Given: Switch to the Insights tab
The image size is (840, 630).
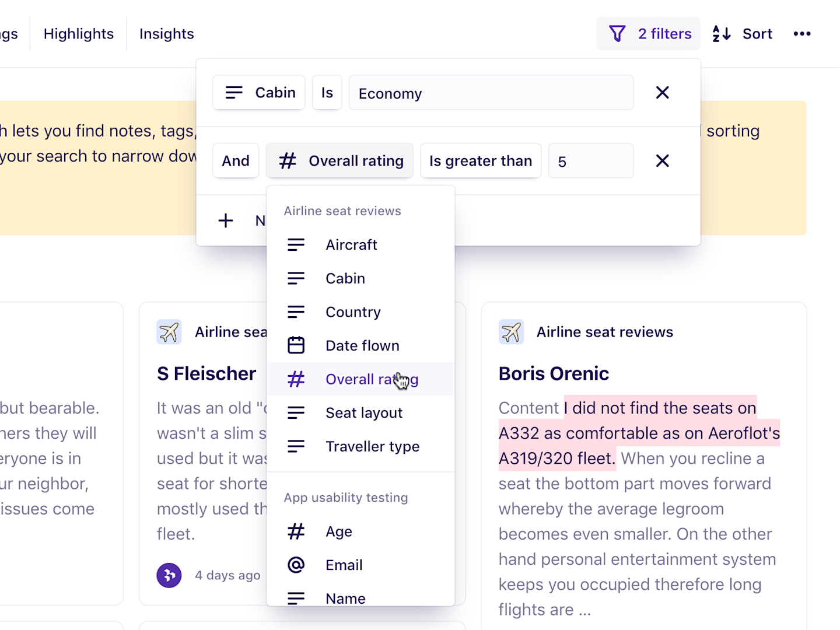Looking at the screenshot, I should click(167, 34).
